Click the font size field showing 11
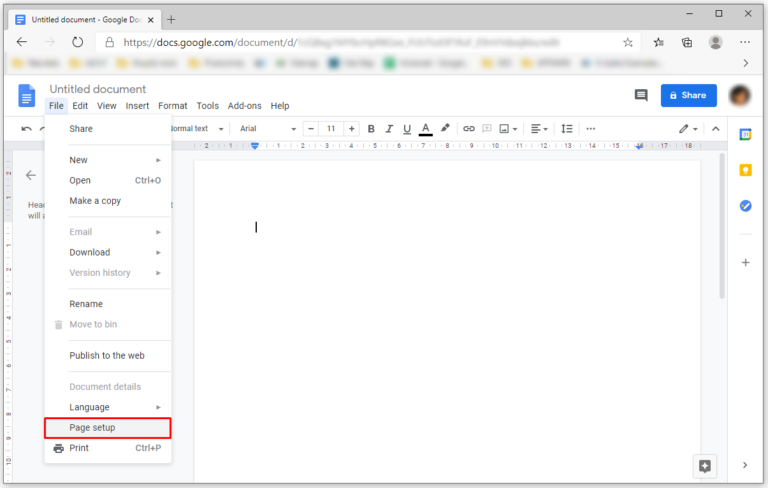Image resolution: width=768 pixels, height=488 pixels. point(331,129)
